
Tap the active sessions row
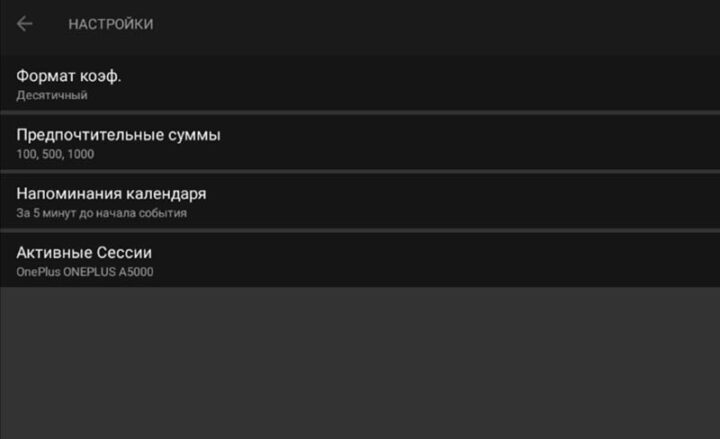tap(360, 260)
